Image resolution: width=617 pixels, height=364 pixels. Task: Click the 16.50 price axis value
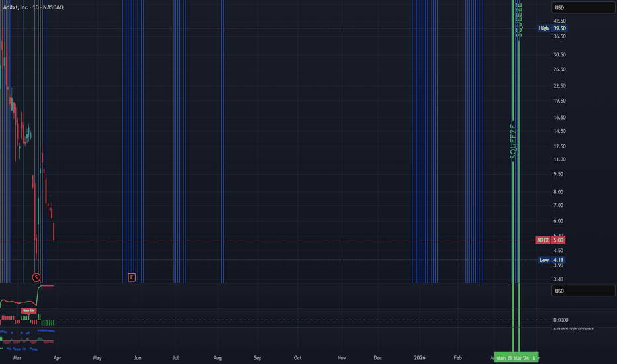tap(559, 118)
